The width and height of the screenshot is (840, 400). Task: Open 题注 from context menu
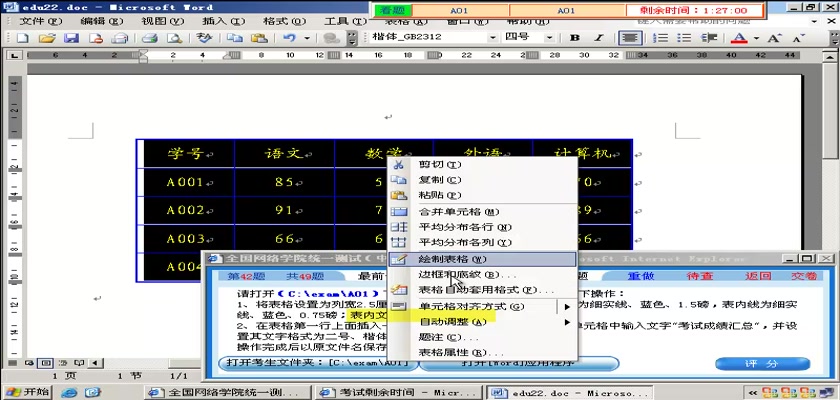coord(482,338)
